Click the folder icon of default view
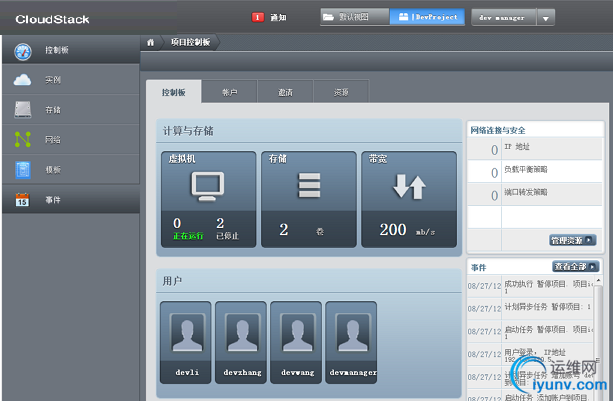 pos(328,17)
